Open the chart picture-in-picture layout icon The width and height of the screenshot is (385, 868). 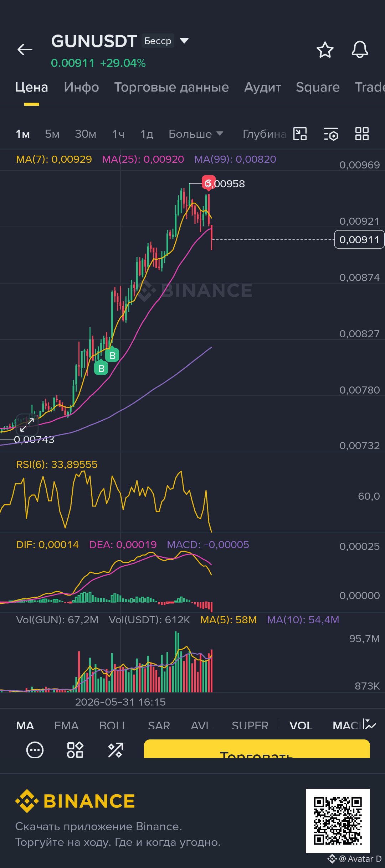[x=300, y=134]
